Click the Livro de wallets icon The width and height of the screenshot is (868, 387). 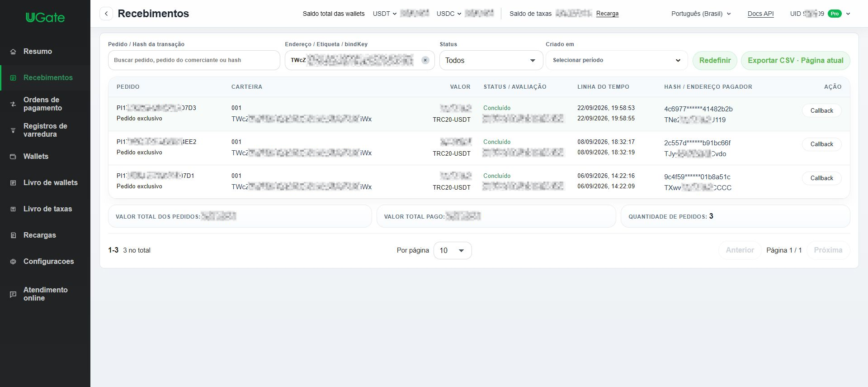13,183
